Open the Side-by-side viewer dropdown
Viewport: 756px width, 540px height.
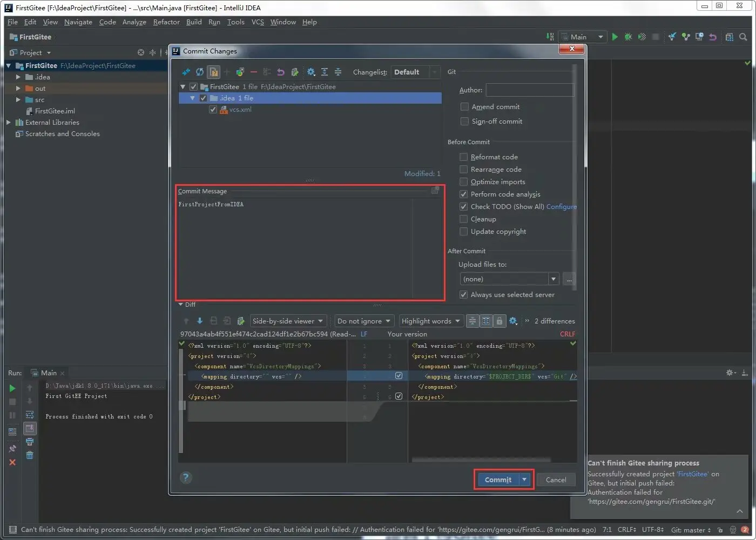pos(288,321)
